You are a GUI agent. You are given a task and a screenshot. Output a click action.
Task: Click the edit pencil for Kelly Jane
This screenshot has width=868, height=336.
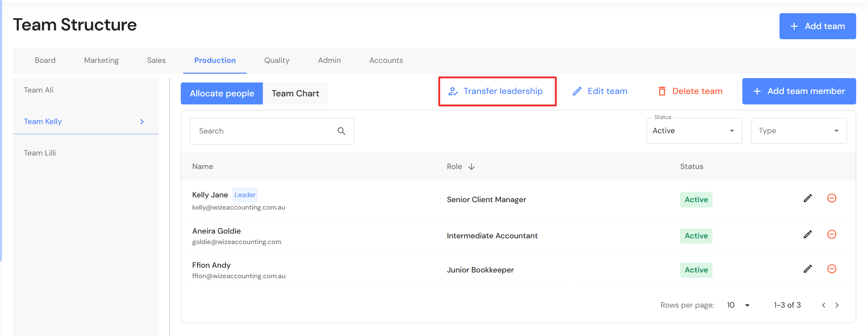pyautogui.click(x=808, y=198)
